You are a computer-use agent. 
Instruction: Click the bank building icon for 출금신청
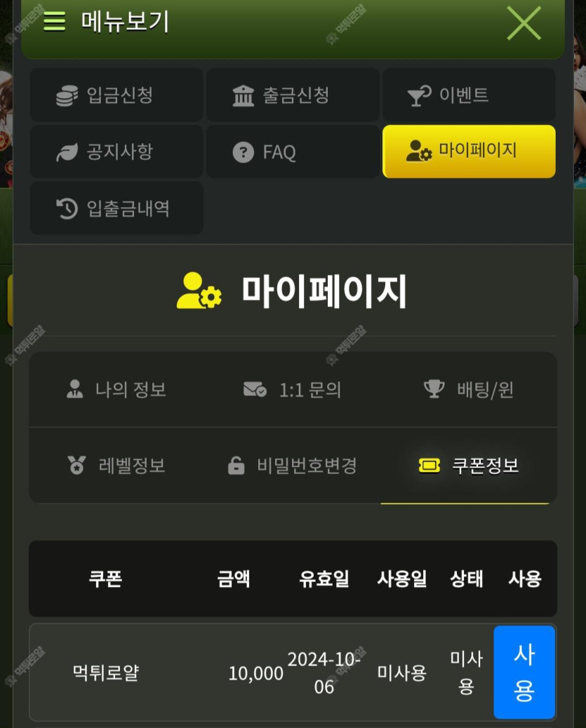[243, 95]
